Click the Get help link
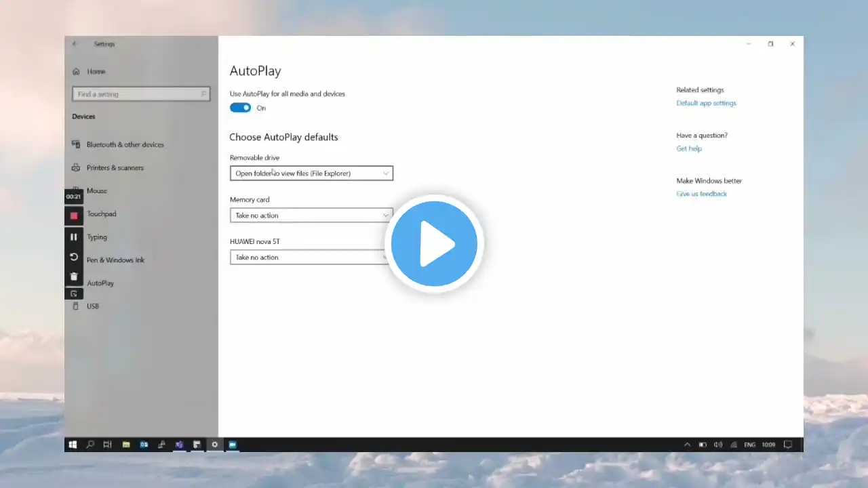Screen dimensions: 868x488 pyautogui.click(x=689, y=148)
